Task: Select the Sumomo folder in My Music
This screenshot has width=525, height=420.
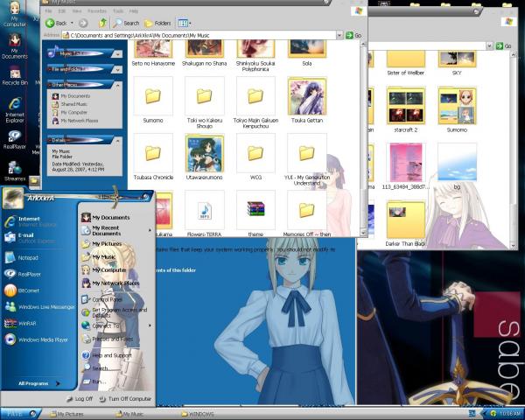Action: click(153, 100)
